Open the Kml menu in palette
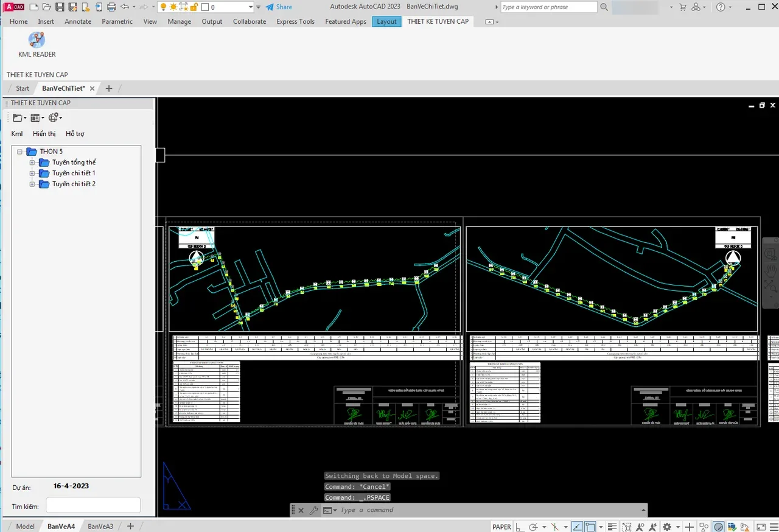The height and width of the screenshot is (532, 779). coord(17,133)
